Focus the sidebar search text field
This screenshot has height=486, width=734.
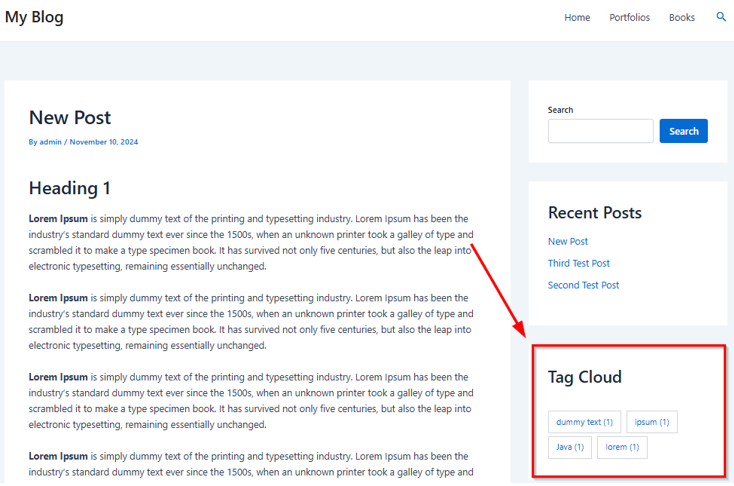(600, 131)
